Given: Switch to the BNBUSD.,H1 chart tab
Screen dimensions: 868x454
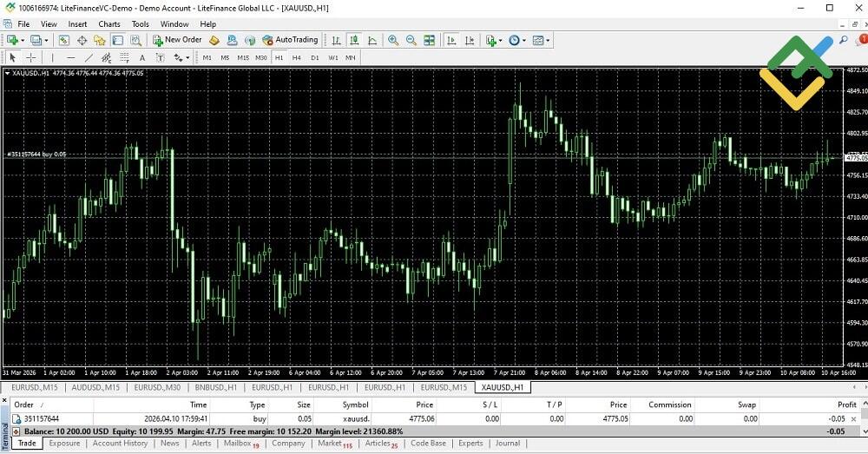Looking at the screenshot, I should [216, 387].
